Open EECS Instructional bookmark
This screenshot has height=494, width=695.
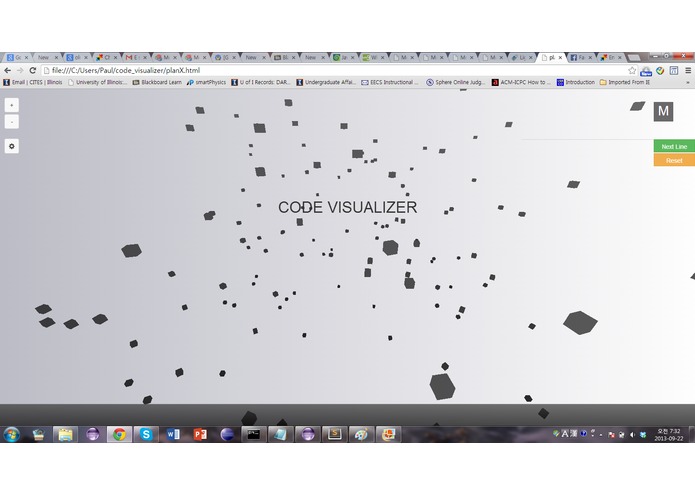pos(390,82)
